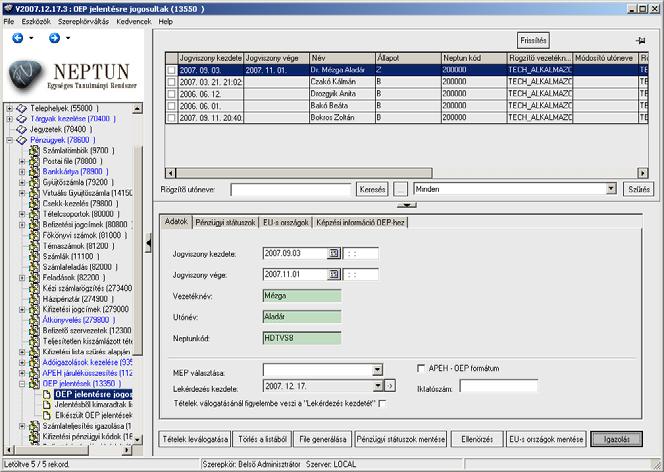Click the small browse button beside Keresés
664x472 pixels.
tap(400, 189)
